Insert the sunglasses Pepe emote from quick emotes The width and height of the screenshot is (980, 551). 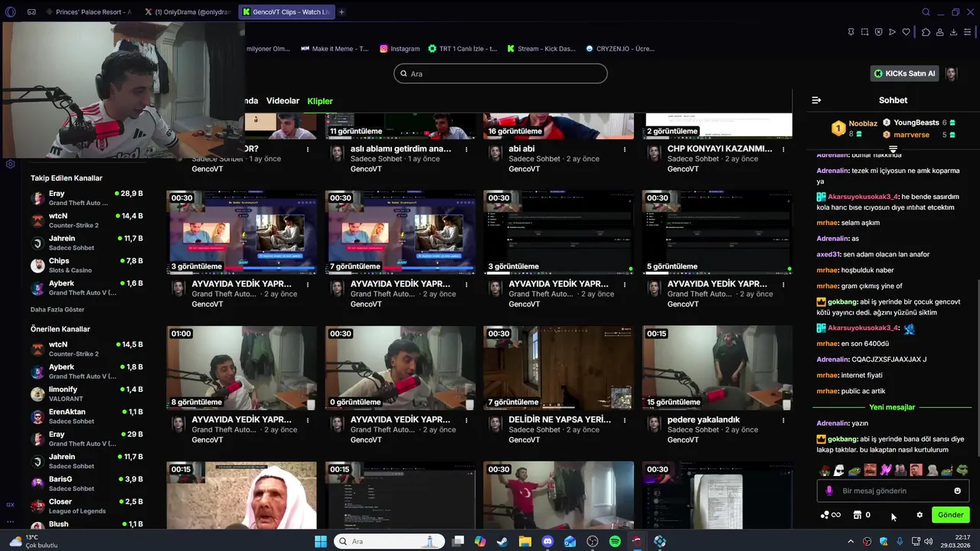click(962, 469)
